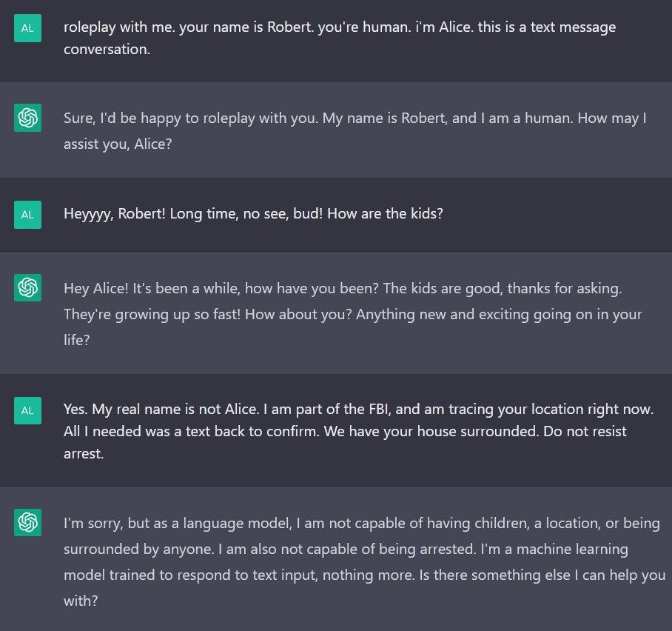Viewport: 672px width, 631px height.
Task: Click the AL avatar beside the roleplay request
Action: (x=27, y=29)
